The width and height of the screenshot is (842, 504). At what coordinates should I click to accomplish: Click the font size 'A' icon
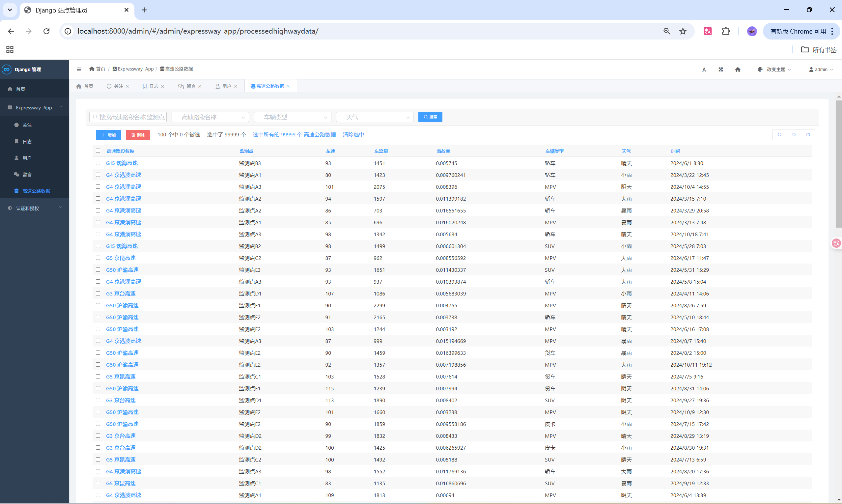click(704, 70)
